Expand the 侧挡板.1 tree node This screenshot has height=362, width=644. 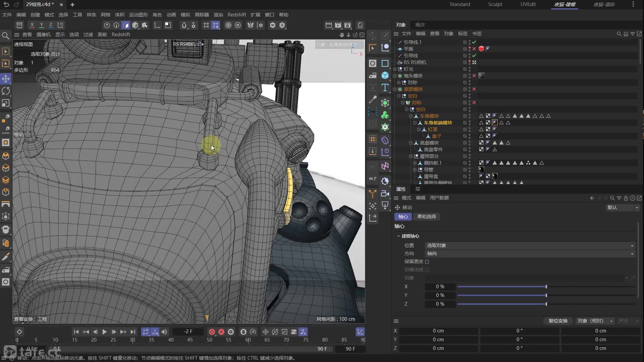pos(415,163)
